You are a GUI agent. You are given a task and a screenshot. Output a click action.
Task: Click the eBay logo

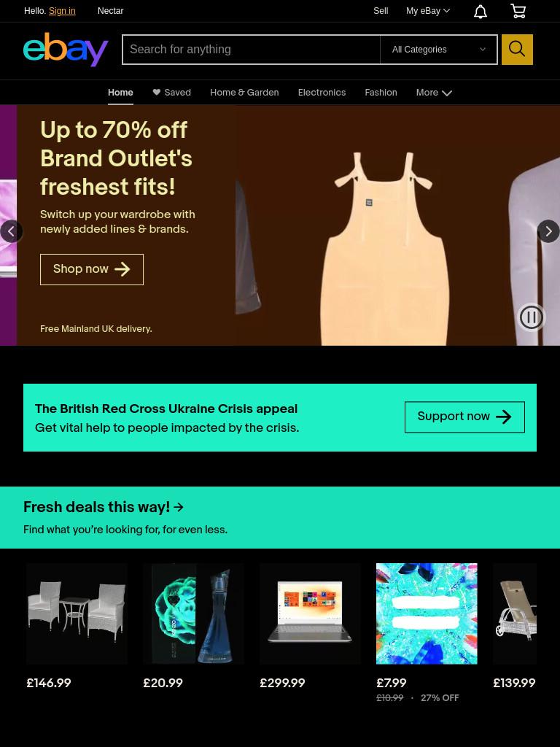(66, 50)
